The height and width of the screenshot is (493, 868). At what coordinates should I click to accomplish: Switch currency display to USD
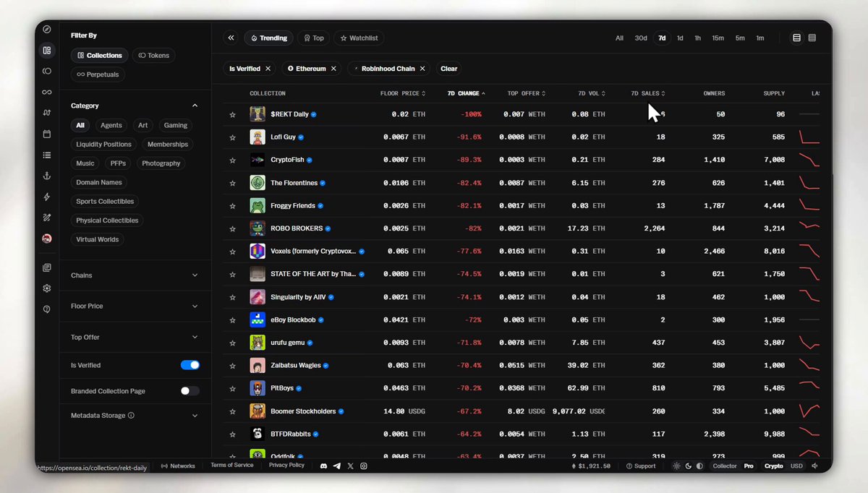[x=796, y=466]
